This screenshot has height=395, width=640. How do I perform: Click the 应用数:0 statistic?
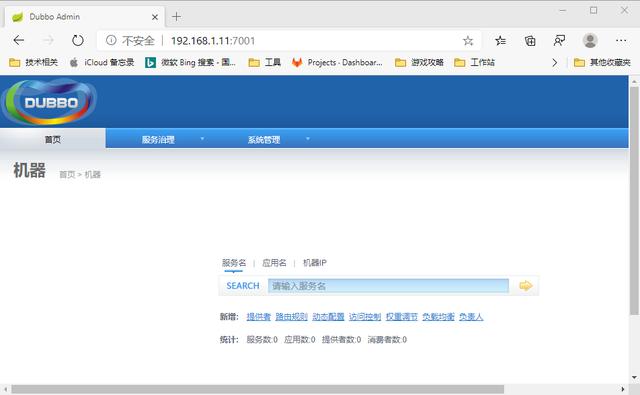point(300,340)
